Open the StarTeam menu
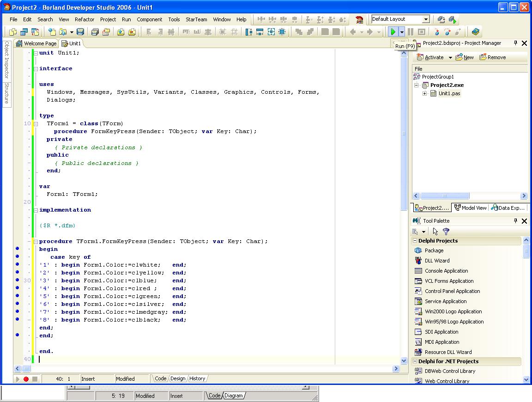The width and height of the screenshot is (532, 402). 196,19
